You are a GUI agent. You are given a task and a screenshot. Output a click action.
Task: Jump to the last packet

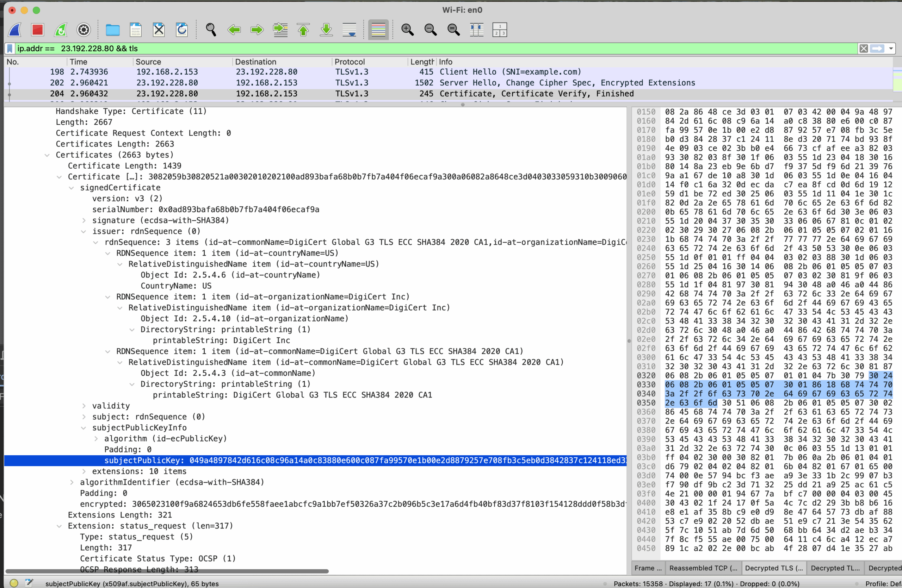[x=326, y=30]
